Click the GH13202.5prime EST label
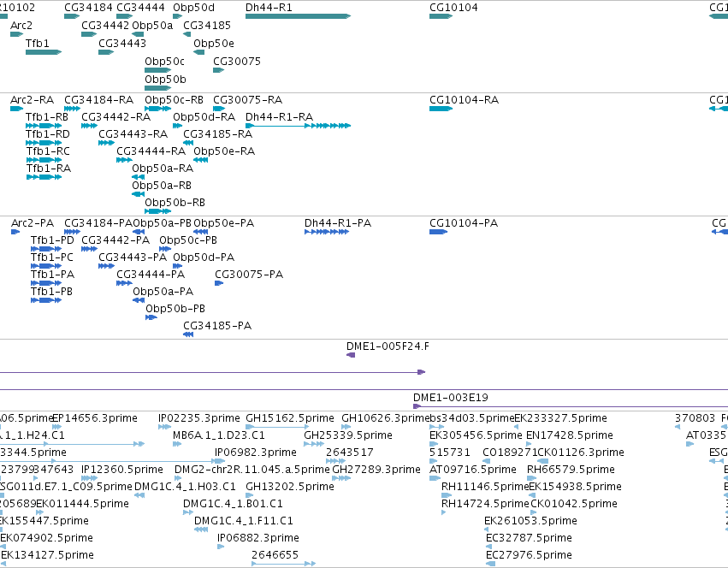 pyautogui.click(x=290, y=487)
